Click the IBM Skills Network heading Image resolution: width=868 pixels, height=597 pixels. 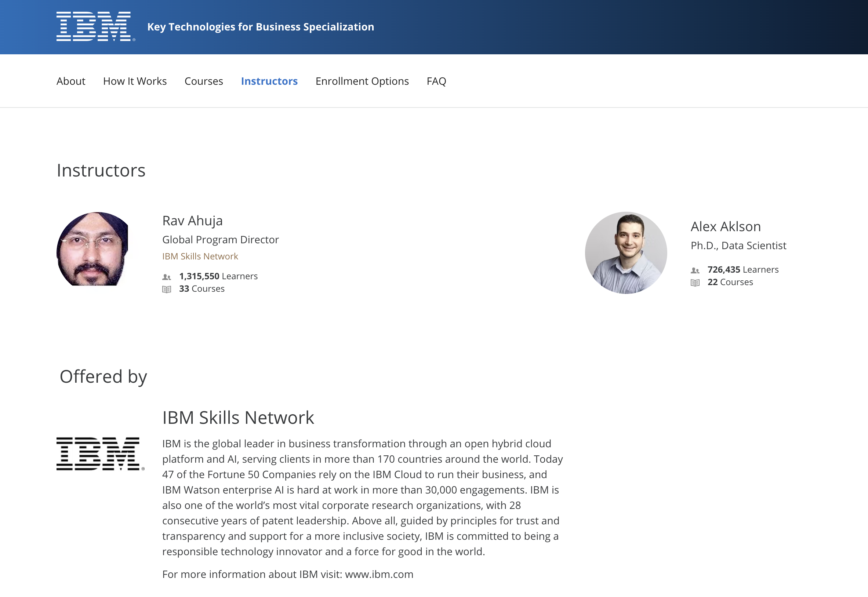pyautogui.click(x=238, y=418)
